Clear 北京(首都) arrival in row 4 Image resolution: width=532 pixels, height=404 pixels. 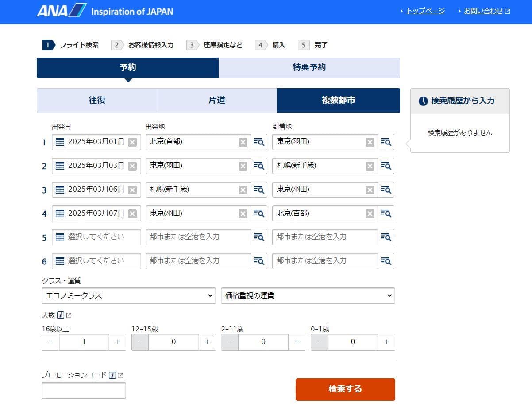pyautogui.click(x=370, y=214)
